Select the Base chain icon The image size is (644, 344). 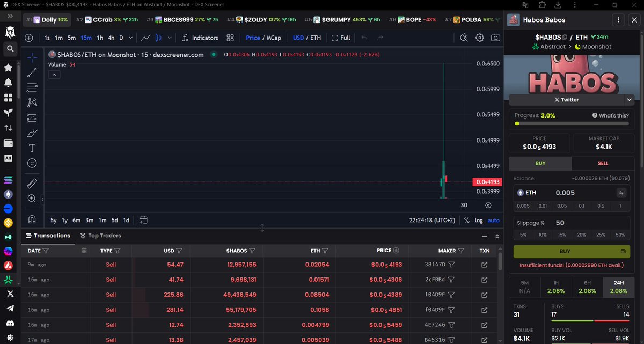pyautogui.click(x=8, y=208)
